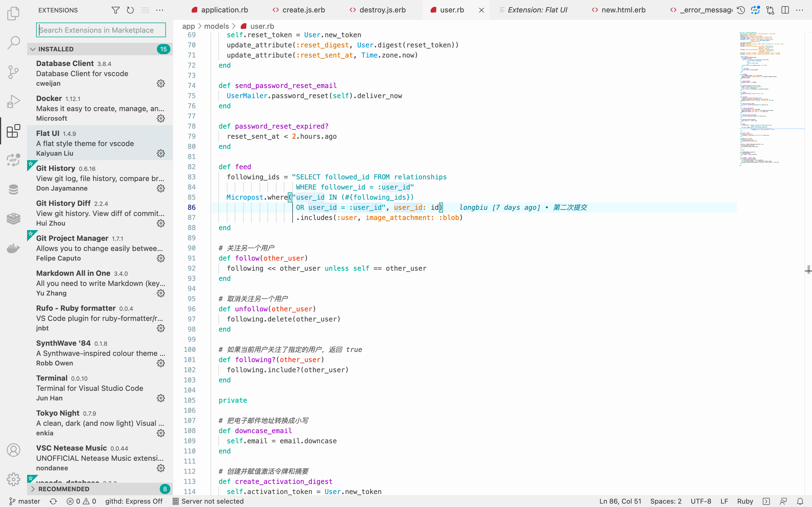Expand the RECOMMENDED extensions section

(x=100, y=489)
